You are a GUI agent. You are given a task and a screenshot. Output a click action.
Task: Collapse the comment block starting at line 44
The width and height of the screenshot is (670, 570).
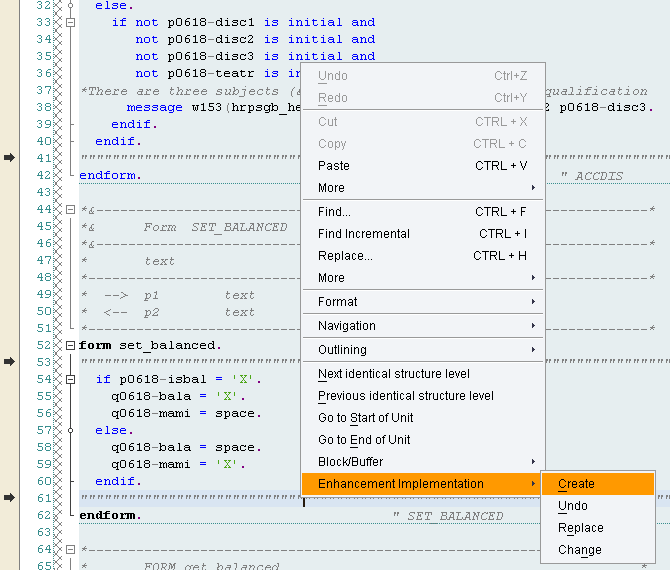71,209
